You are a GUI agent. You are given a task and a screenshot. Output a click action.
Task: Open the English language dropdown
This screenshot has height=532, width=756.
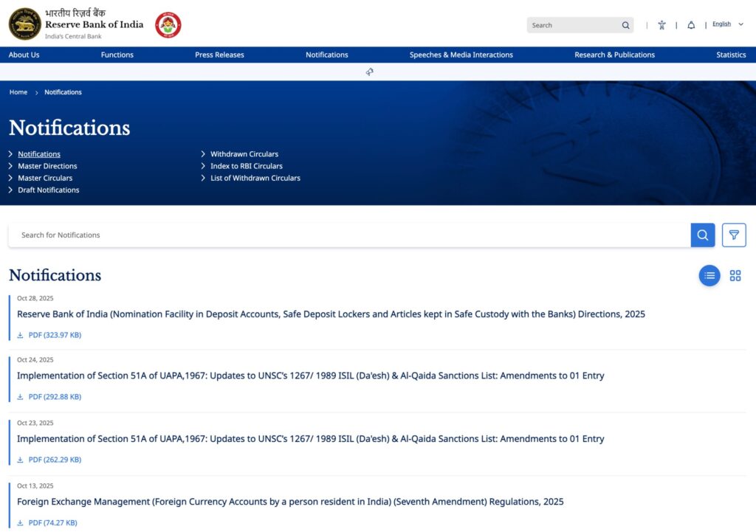(727, 24)
